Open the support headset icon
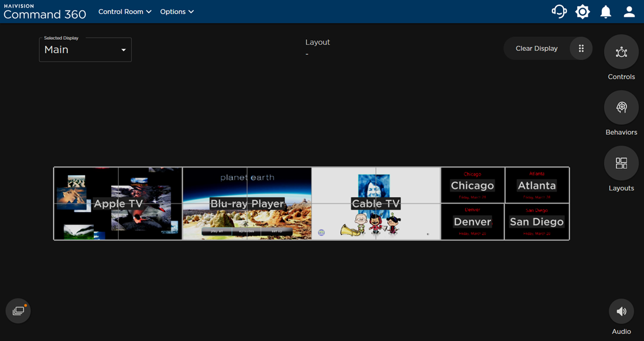The height and width of the screenshot is (341, 644). (559, 12)
